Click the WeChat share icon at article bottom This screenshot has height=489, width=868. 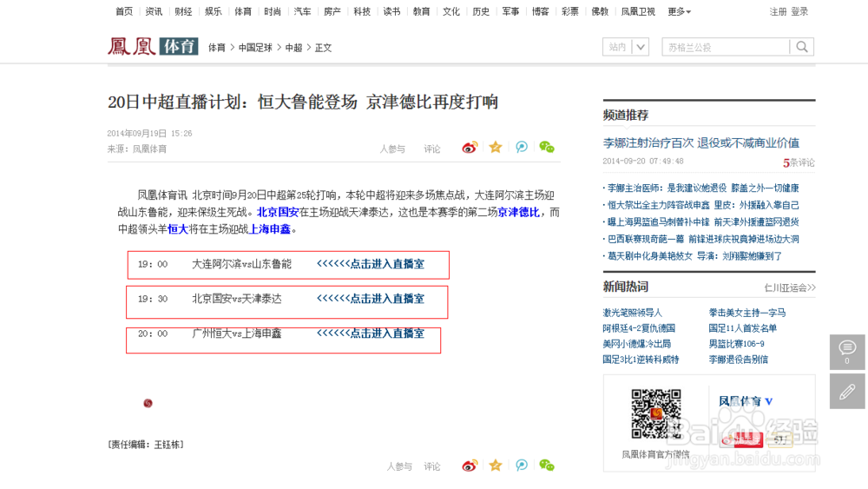[x=547, y=466]
